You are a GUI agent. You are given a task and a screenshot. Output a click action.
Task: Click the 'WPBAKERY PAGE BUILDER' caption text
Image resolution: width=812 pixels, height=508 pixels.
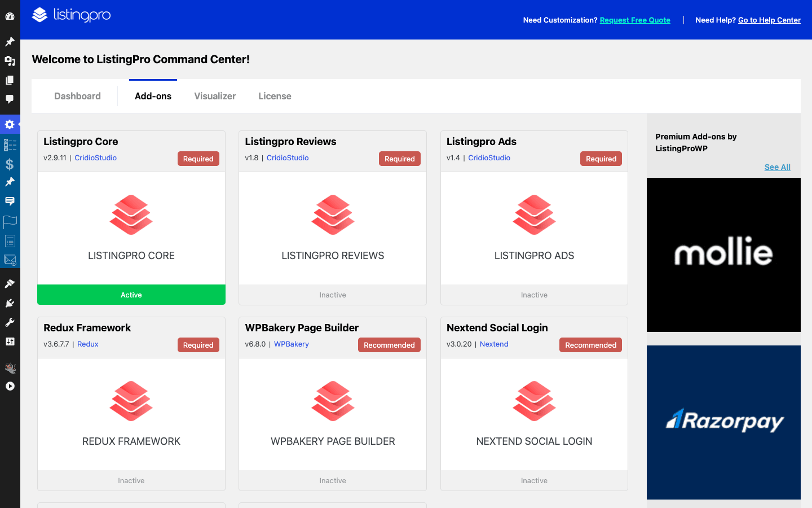point(333,441)
